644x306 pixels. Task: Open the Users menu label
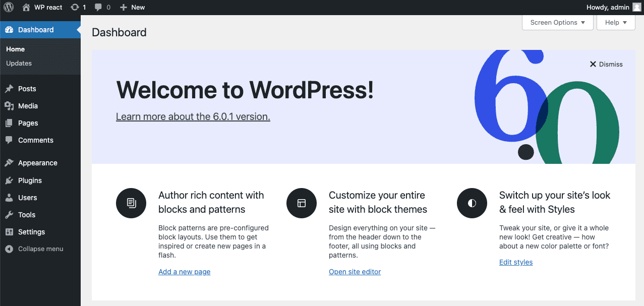click(28, 198)
